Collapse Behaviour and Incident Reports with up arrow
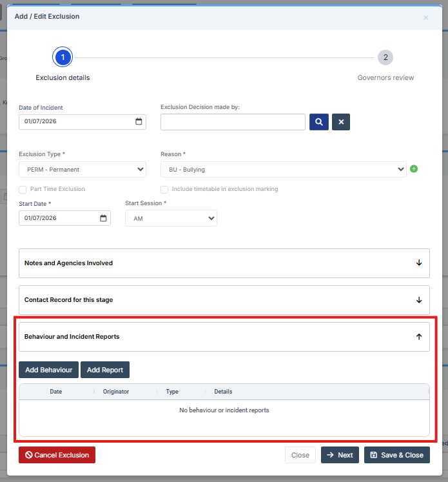Image resolution: width=448 pixels, height=482 pixels. click(419, 337)
